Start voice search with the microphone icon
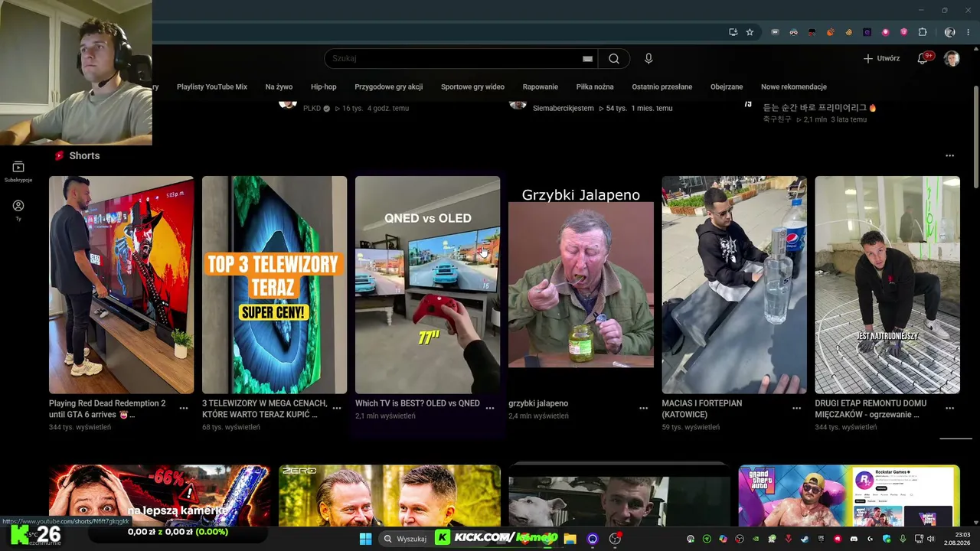 [649, 58]
